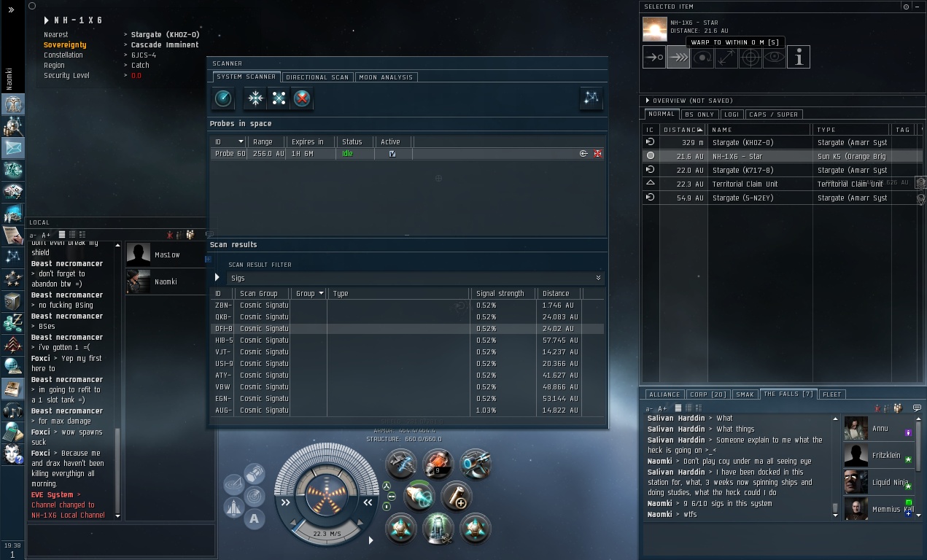This screenshot has height=560, width=927.
Task: Expand the HUD options arrow near modules
Action: (x=371, y=540)
